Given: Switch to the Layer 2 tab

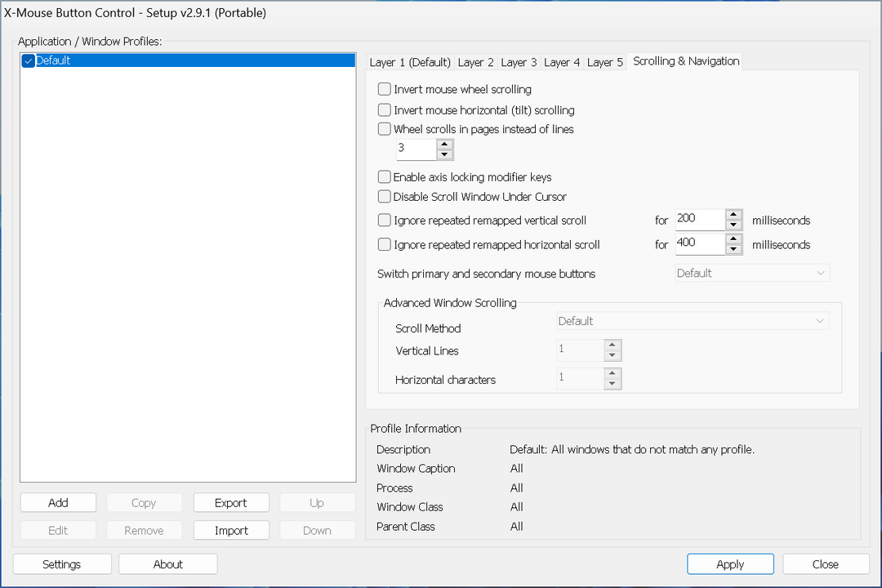Looking at the screenshot, I should click(476, 61).
